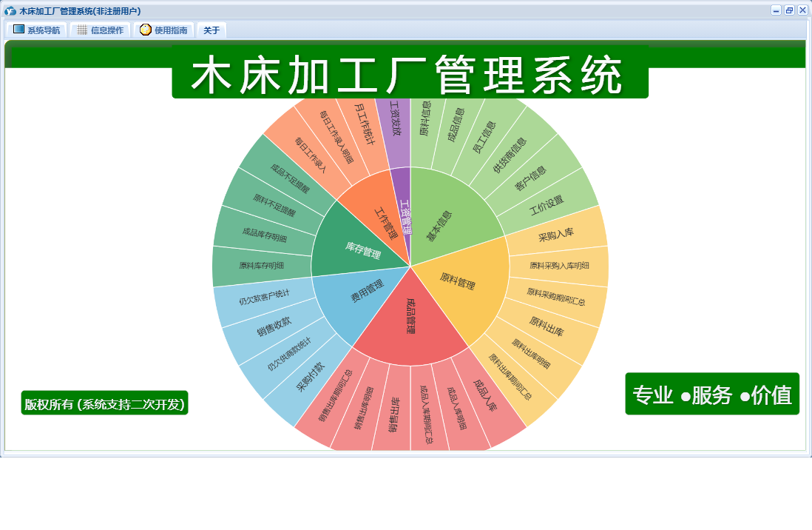Click the 专业 ●服务 ●价值 banner
The image size is (812, 530).
tap(712, 394)
